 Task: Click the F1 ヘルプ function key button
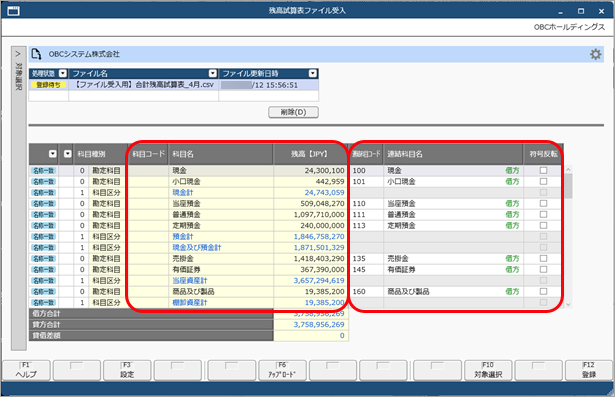click(x=26, y=370)
